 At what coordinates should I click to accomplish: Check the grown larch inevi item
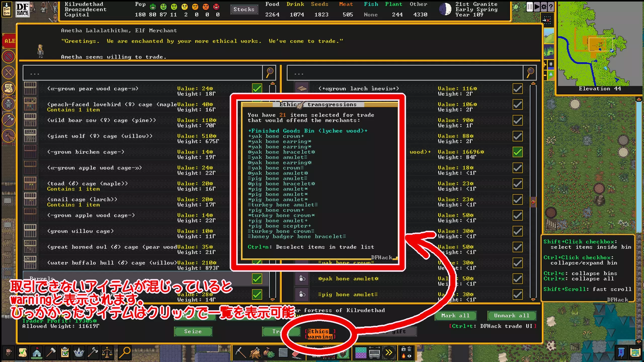click(x=517, y=88)
